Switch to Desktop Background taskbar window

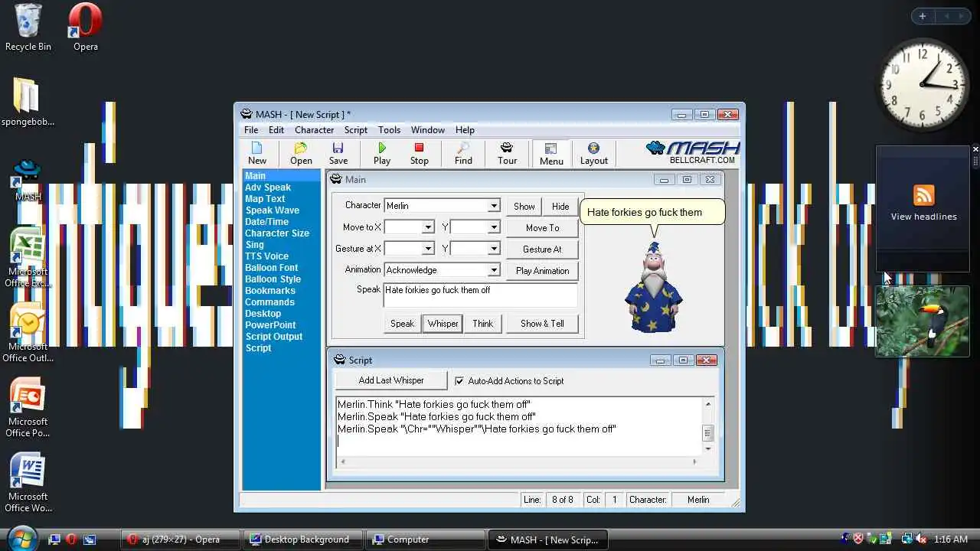coord(303,540)
